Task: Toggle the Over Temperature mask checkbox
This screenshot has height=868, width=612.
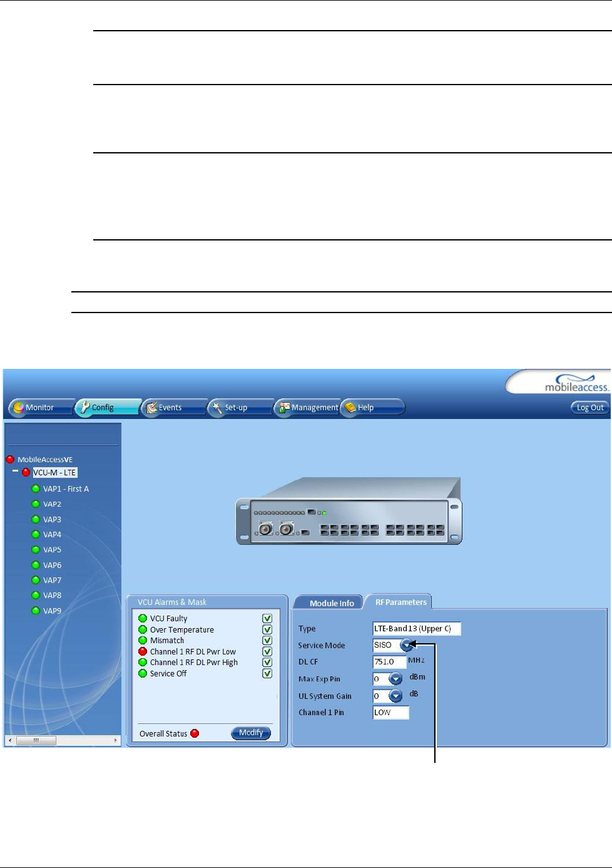Action: coord(267,629)
